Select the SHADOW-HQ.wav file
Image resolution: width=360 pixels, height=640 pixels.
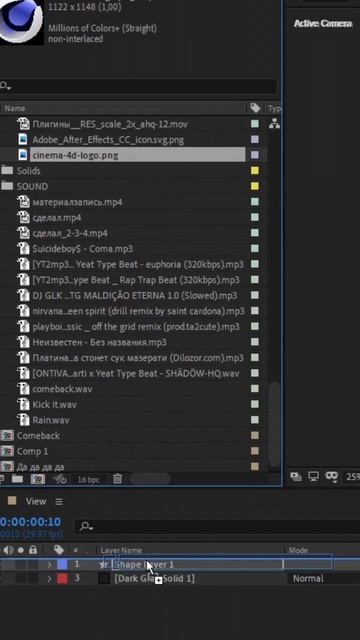coord(136,373)
